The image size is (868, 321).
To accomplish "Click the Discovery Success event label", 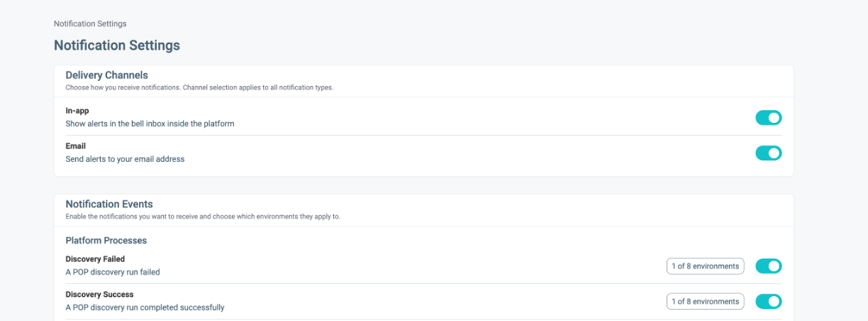I will (100, 295).
